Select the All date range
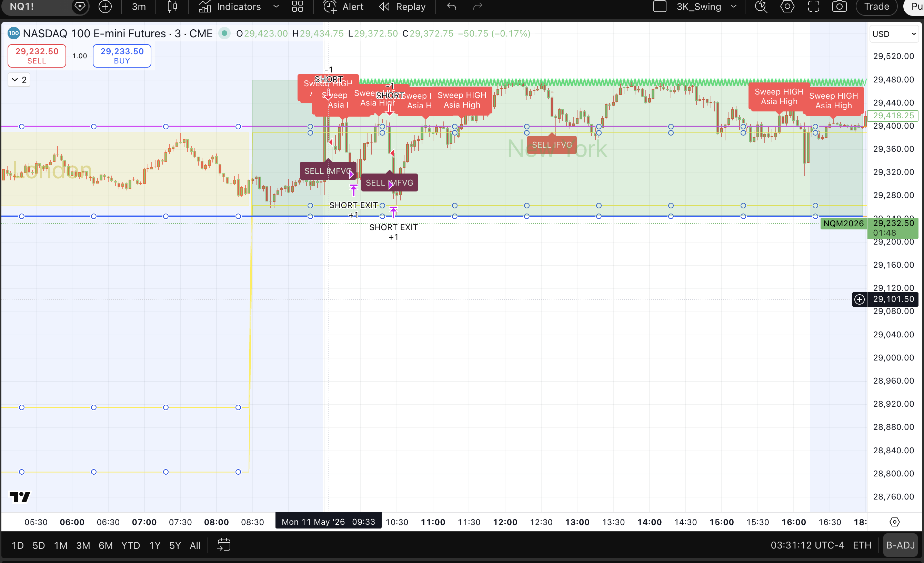924x563 pixels. point(195,545)
